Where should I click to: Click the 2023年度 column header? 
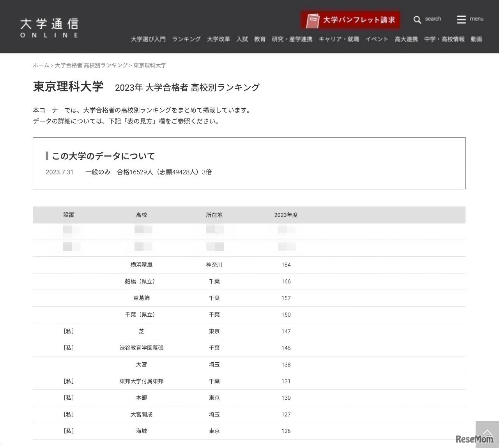(x=286, y=215)
